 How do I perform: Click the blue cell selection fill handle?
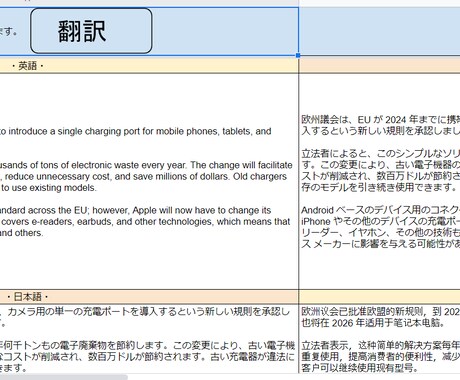(298, 55)
